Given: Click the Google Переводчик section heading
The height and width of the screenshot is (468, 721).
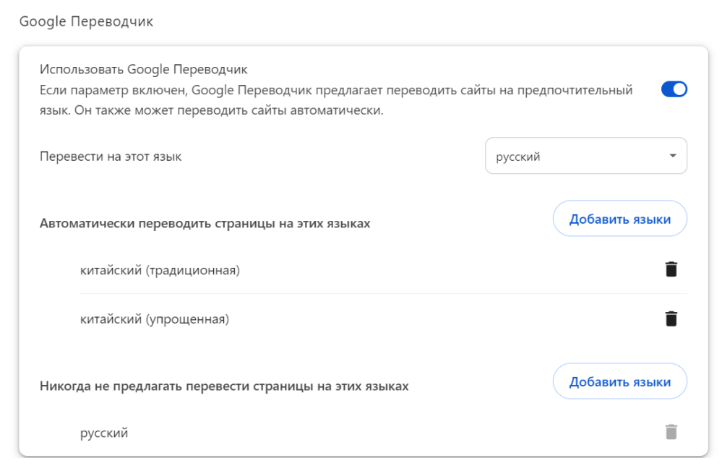Looking at the screenshot, I should pyautogui.click(x=86, y=20).
